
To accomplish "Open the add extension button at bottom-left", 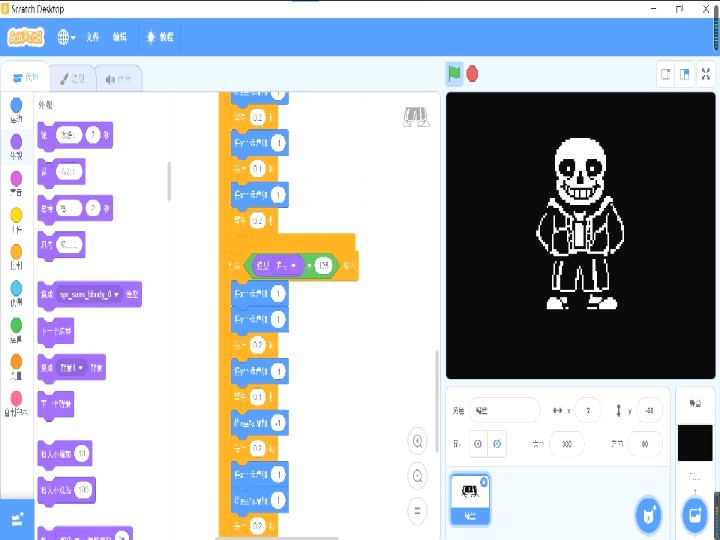I will click(17, 518).
